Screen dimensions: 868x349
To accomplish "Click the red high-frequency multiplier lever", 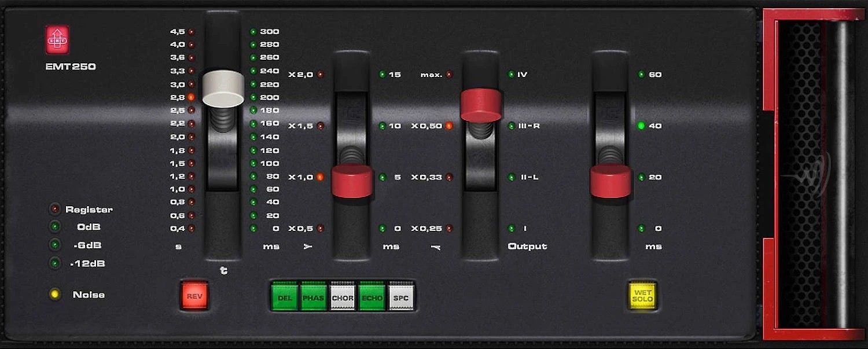I will tap(481, 105).
